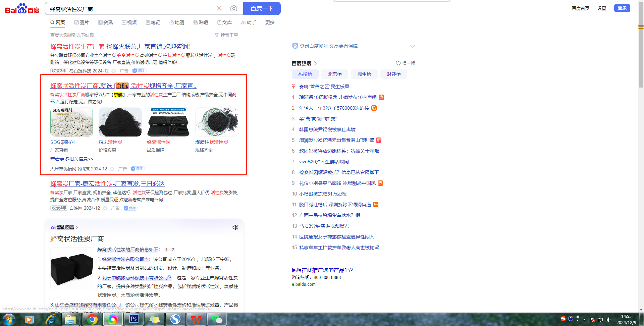This screenshot has height=326, width=644.
Task: Click the search icon beside 蜂窝活性炭有限公司
Action: coord(146,259)
